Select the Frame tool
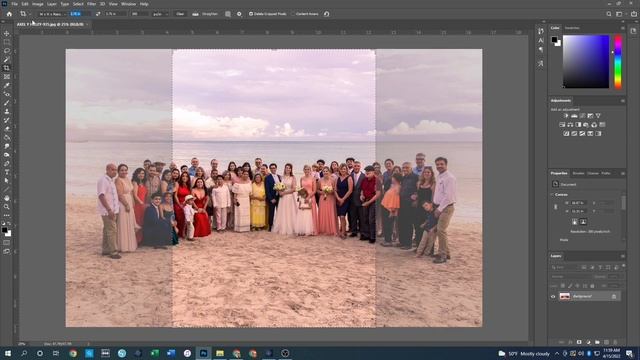This screenshot has height=360, width=640. (7, 77)
